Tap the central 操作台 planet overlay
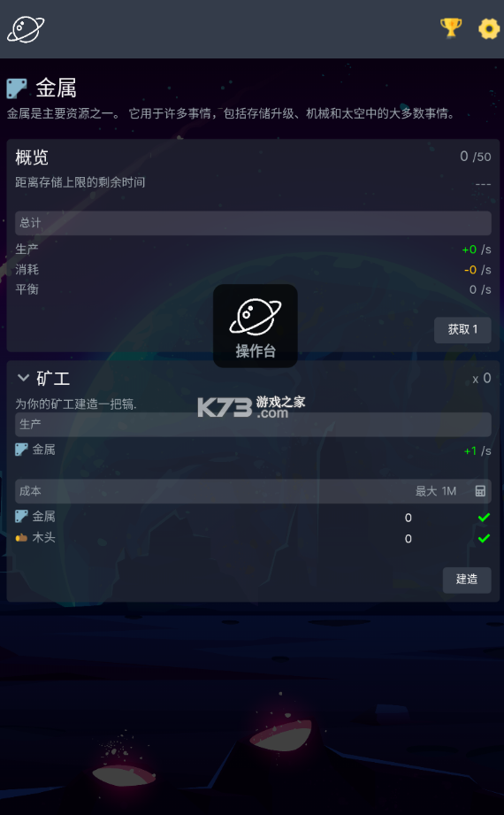Viewport: 504px width, 815px height. pyautogui.click(x=256, y=326)
